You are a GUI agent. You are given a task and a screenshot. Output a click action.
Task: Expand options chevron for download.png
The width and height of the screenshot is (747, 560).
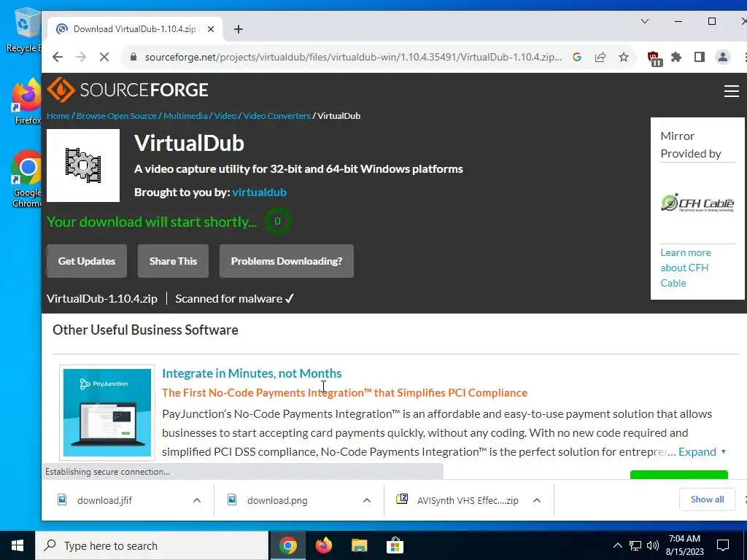tap(367, 500)
